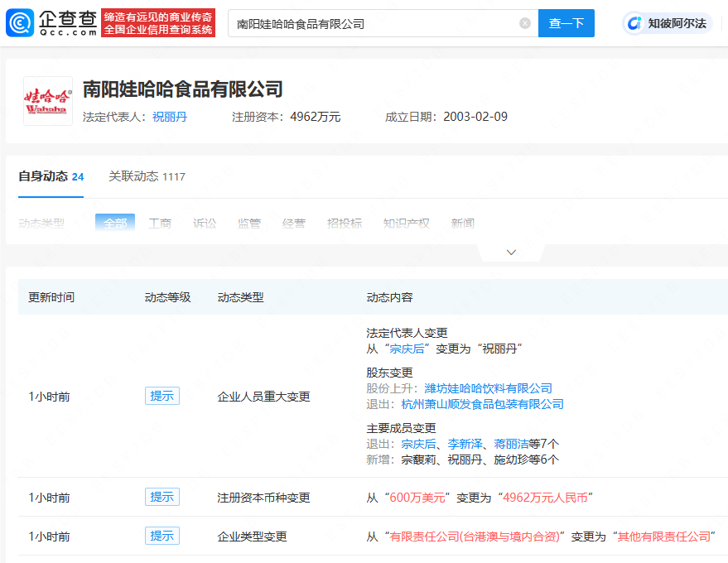
Task: Click the company title 南阳娃哈哈食品有限公司
Action: pos(183,89)
